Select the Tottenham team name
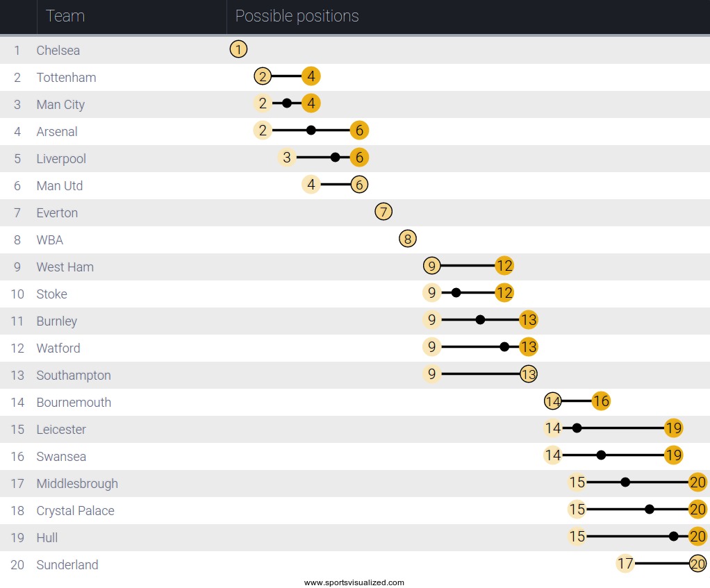 pos(66,77)
